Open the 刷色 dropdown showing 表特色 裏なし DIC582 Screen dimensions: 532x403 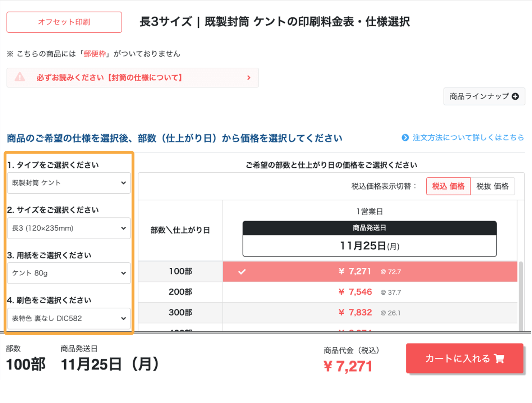tap(69, 318)
